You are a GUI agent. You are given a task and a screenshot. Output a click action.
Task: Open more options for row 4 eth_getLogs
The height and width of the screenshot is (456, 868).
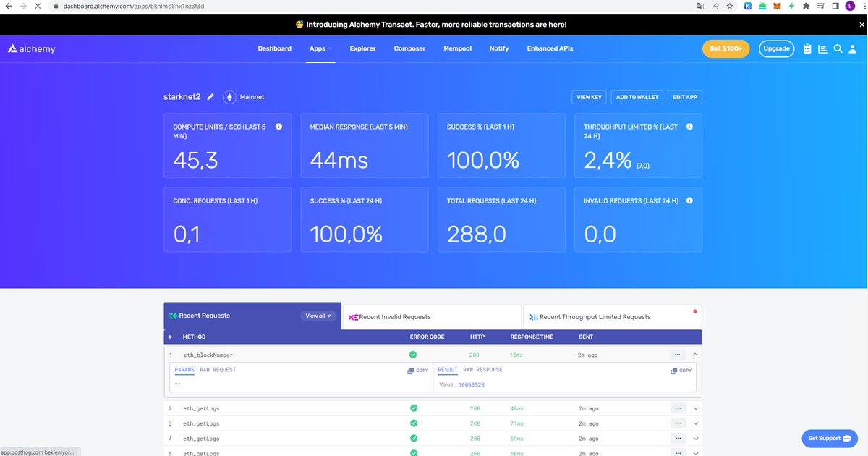click(x=677, y=439)
